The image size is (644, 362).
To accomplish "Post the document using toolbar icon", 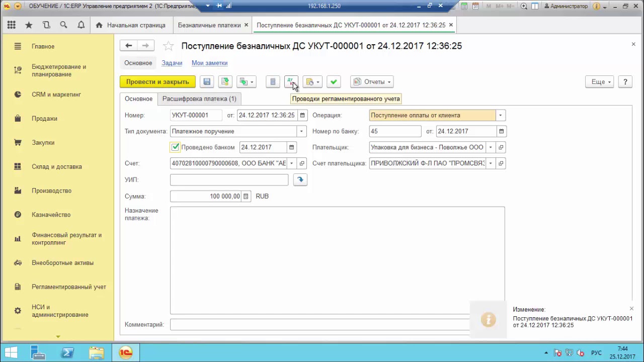I will (225, 82).
